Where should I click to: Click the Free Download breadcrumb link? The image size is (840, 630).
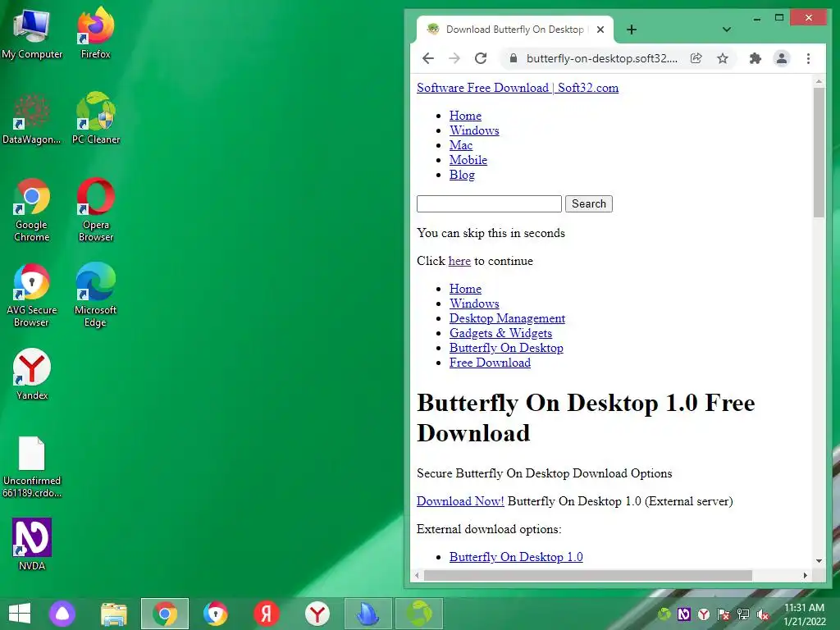pyautogui.click(x=490, y=363)
